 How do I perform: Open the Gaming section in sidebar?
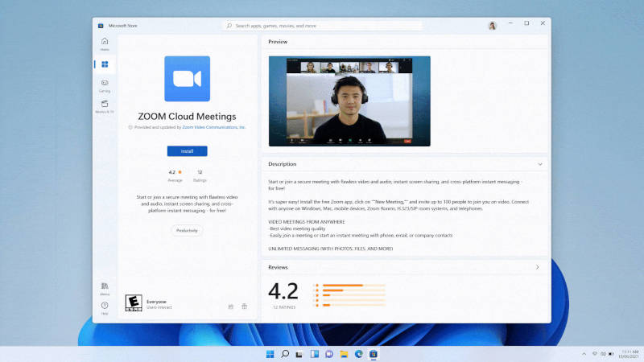click(105, 84)
